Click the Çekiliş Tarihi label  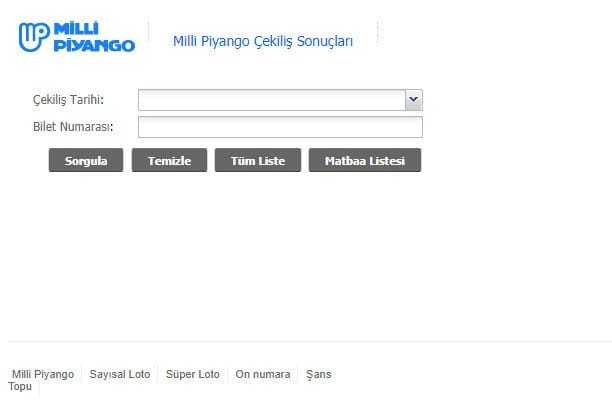(68, 99)
